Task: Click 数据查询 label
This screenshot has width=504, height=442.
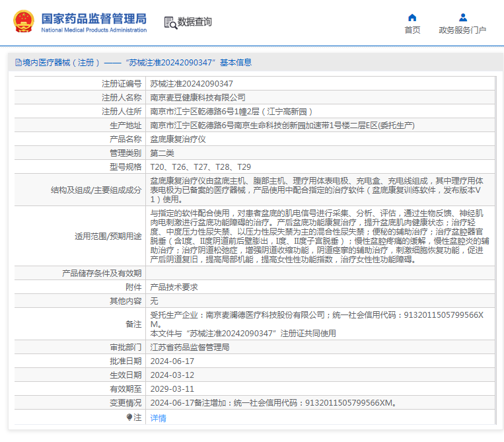Action: (x=194, y=22)
